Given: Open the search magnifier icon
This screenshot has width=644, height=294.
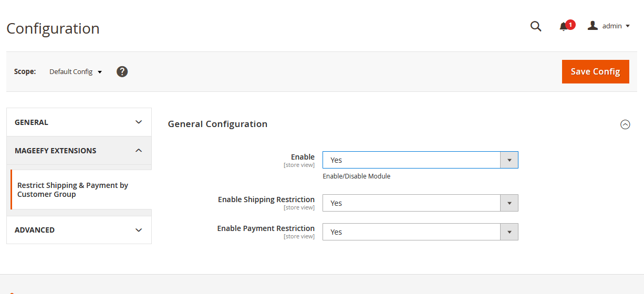Looking at the screenshot, I should click(536, 26).
